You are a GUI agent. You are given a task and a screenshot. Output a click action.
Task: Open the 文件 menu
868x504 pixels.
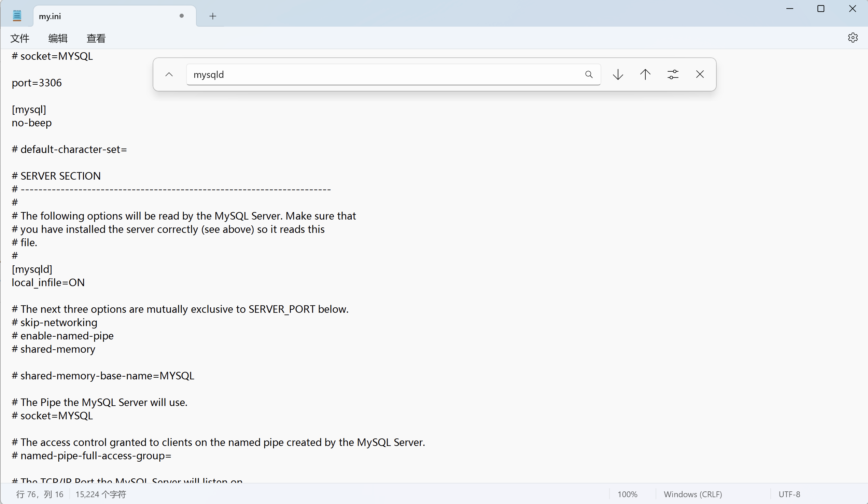(19, 38)
